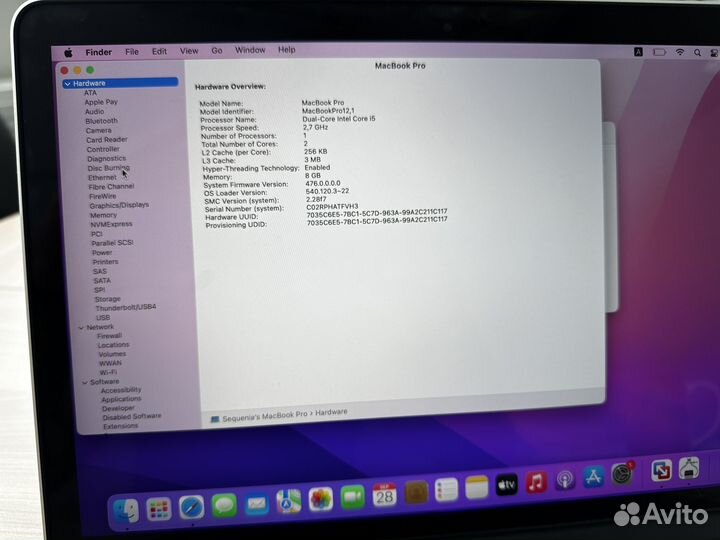Launch Safari from the Dock
Image resolution: width=720 pixels, height=540 pixels.
pyautogui.click(x=191, y=507)
